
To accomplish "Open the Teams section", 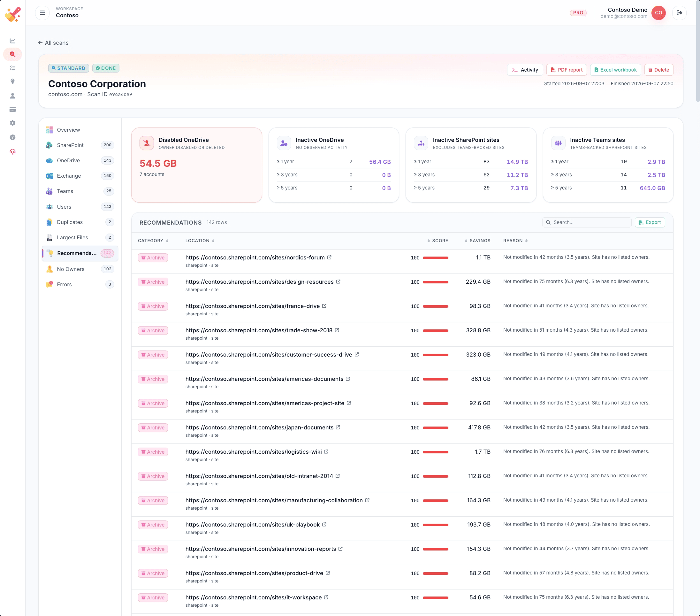I will click(x=80, y=191).
